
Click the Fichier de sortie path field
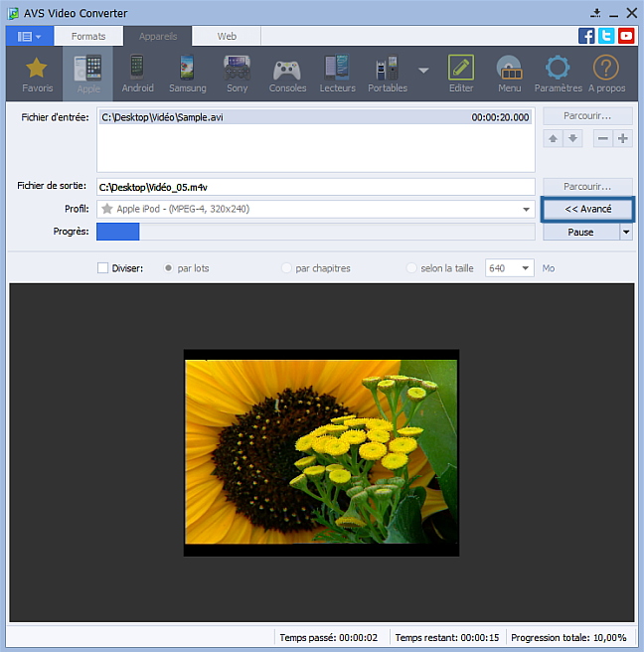(x=315, y=187)
